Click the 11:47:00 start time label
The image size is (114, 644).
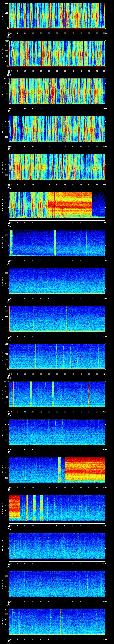pyautogui.click(x=9, y=639)
